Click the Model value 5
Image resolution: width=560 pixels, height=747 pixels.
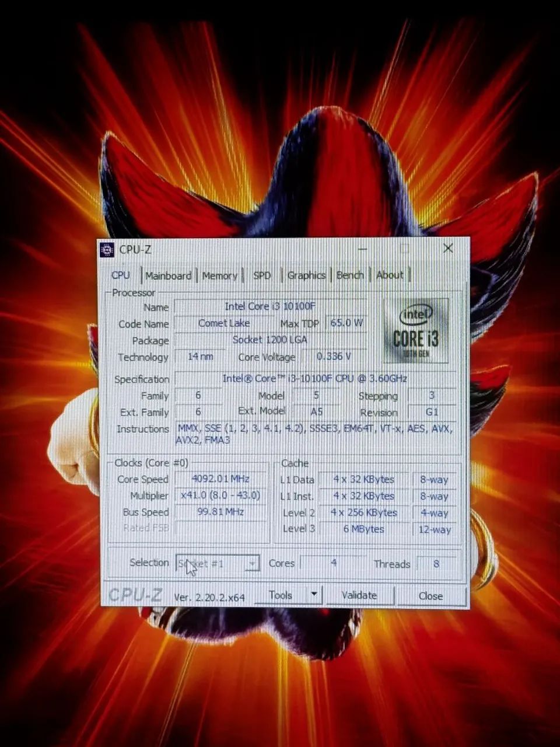(317, 395)
